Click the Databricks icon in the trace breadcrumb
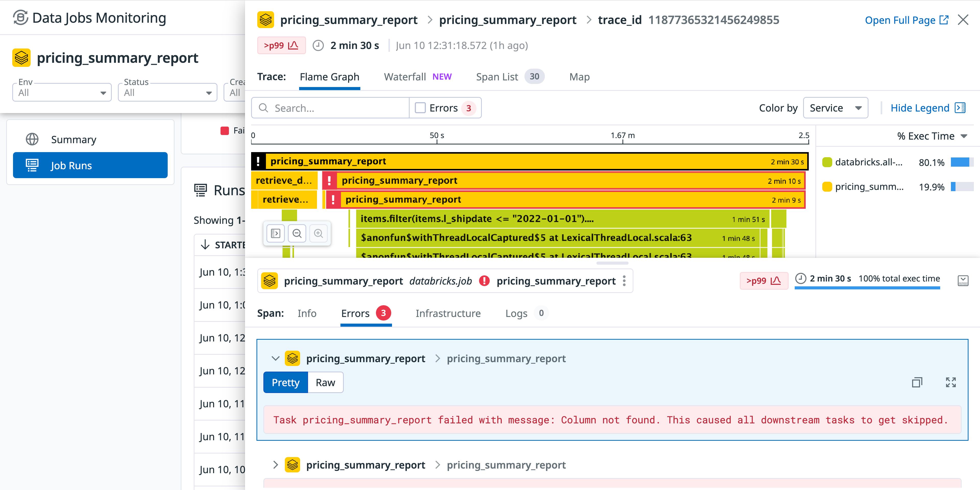The height and width of the screenshot is (490, 980). tap(266, 19)
